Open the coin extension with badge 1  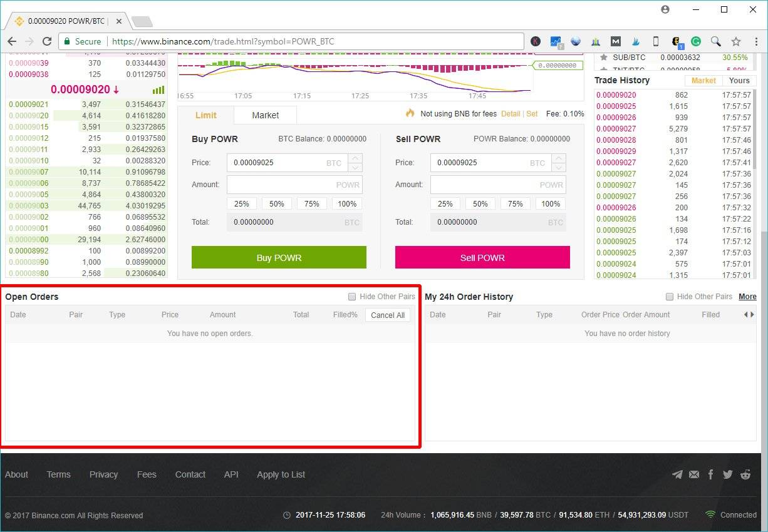click(x=677, y=42)
